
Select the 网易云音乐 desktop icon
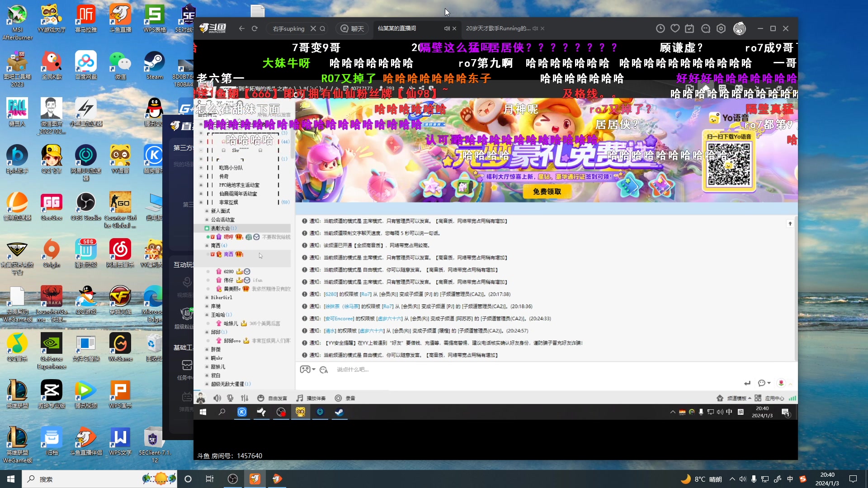pyautogui.click(x=120, y=253)
